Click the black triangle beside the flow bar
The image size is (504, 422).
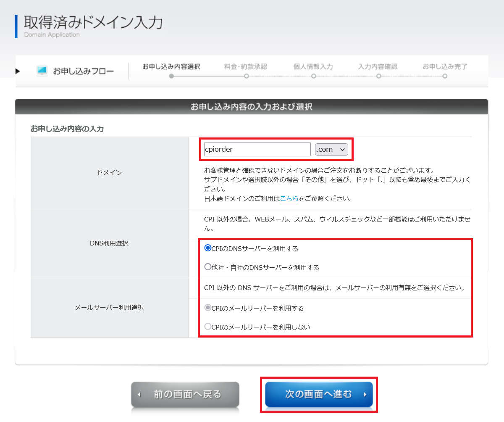(18, 71)
